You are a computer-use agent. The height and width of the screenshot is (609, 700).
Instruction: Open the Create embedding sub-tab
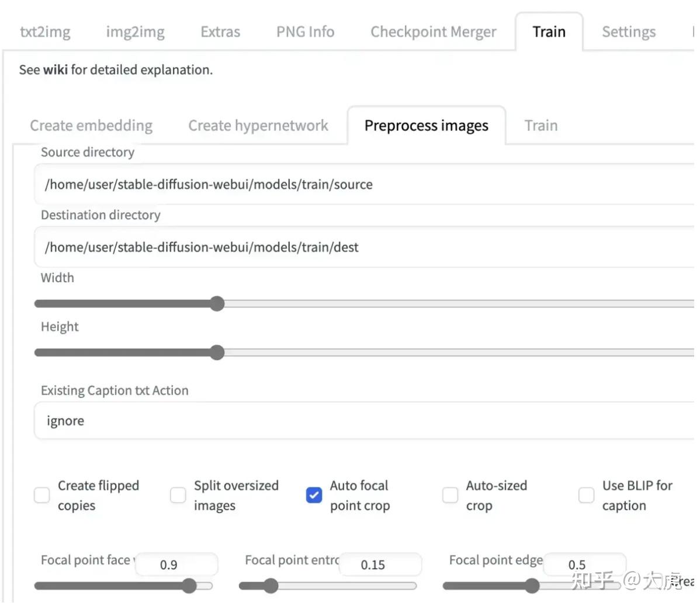(91, 126)
